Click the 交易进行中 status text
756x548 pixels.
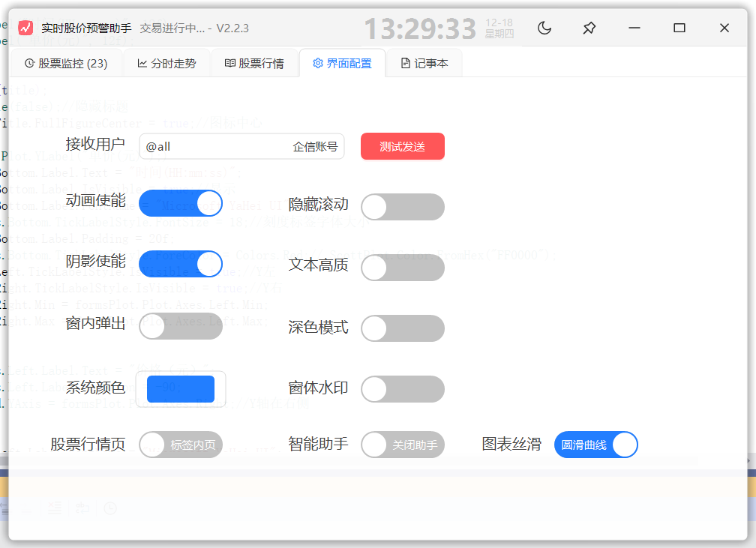[x=172, y=28]
